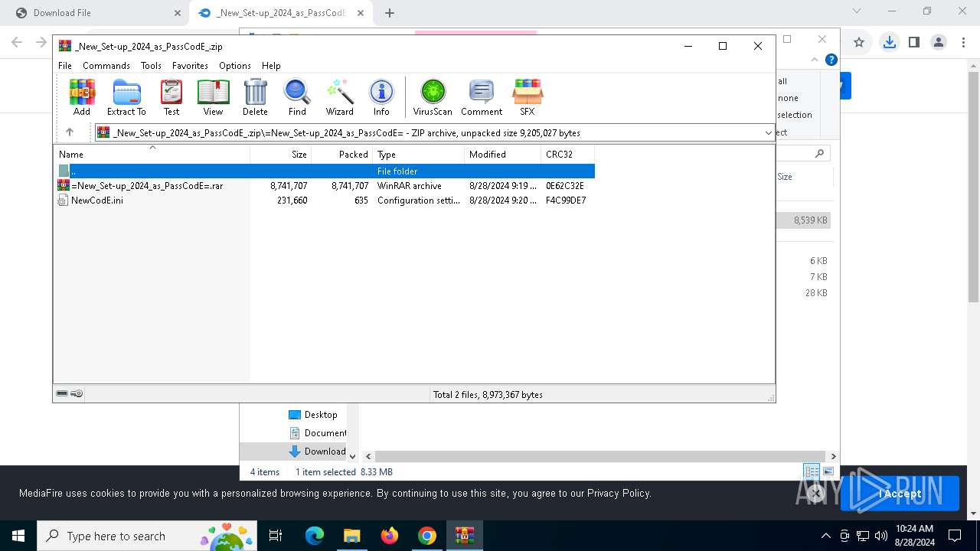The width and height of the screenshot is (980, 551).
Task: Open the File menu in WinRAR
Action: click(65, 66)
